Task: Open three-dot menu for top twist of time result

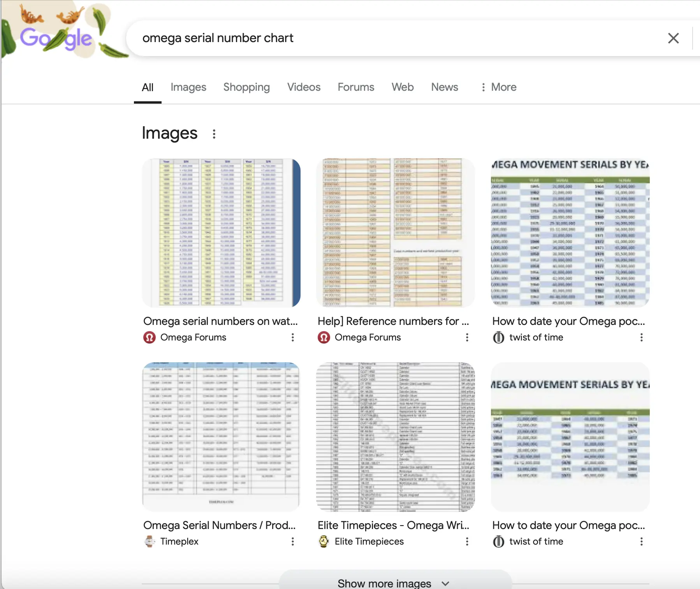Action: pyautogui.click(x=642, y=337)
